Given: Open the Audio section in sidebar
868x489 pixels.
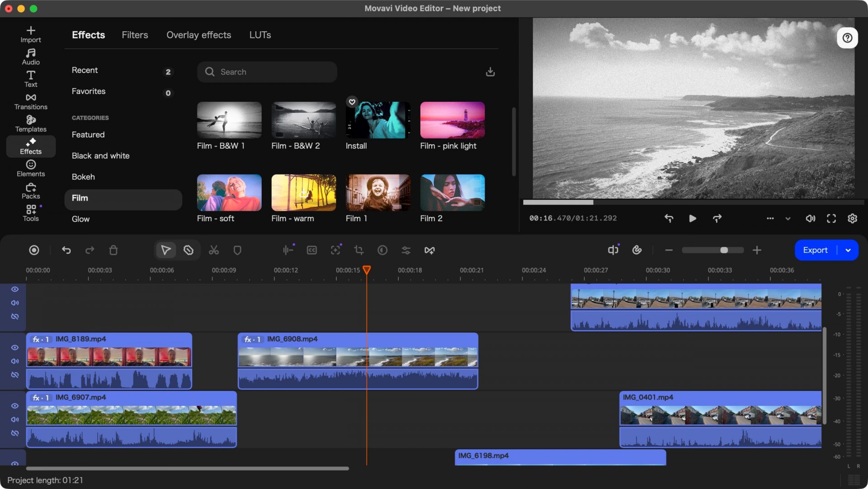Looking at the screenshot, I should [x=31, y=57].
